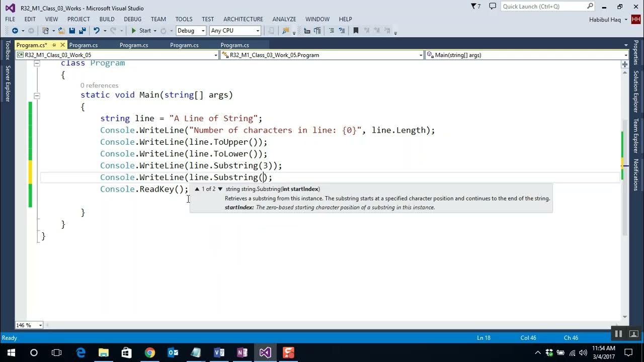Open the Toolbox side panel tab

pyautogui.click(x=7, y=50)
